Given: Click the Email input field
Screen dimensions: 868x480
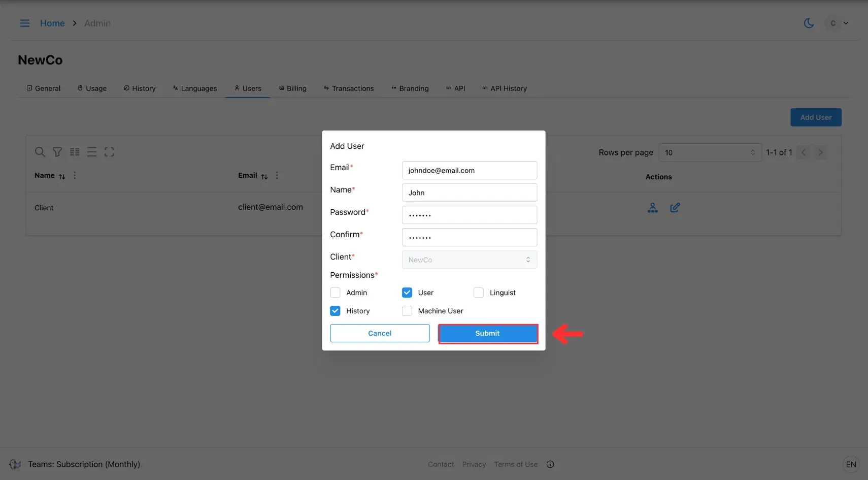Looking at the screenshot, I should (x=470, y=170).
